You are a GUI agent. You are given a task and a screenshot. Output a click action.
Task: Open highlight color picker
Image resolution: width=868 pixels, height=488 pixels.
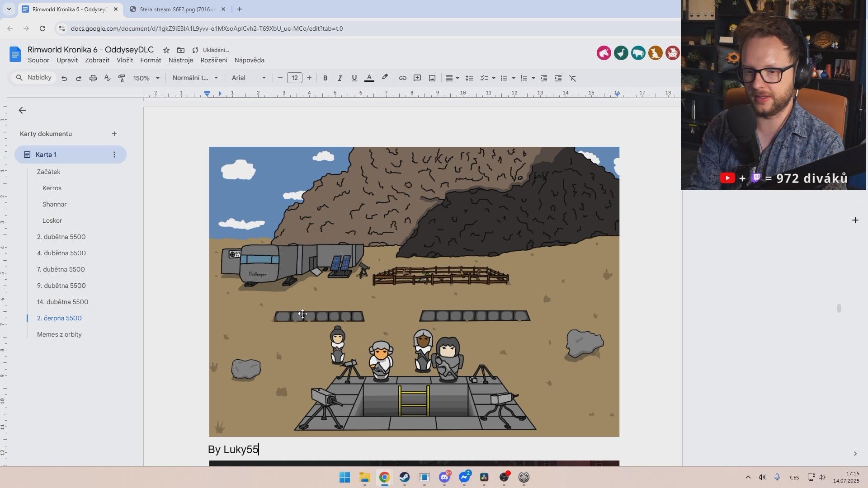tap(385, 78)
